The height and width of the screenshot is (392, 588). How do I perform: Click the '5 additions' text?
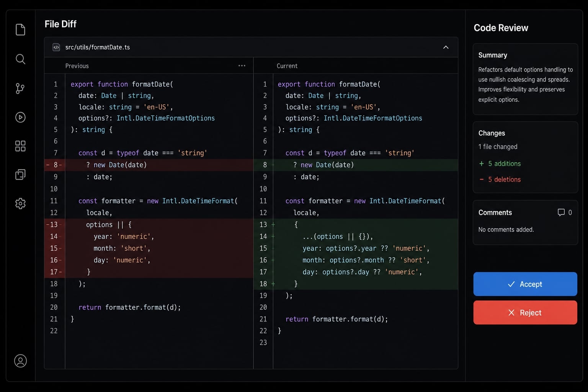504,163
